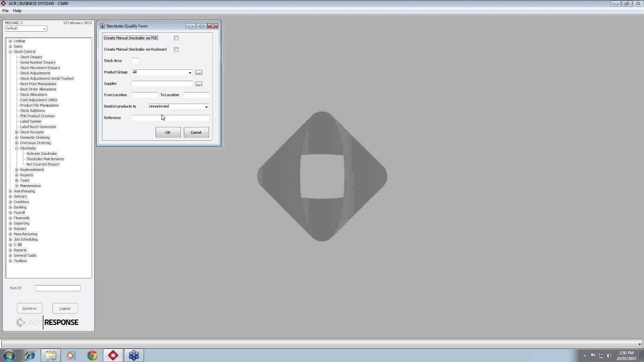Click the Reference input field
This screenshot has height=362, width=644.
[x=170, y=118]
